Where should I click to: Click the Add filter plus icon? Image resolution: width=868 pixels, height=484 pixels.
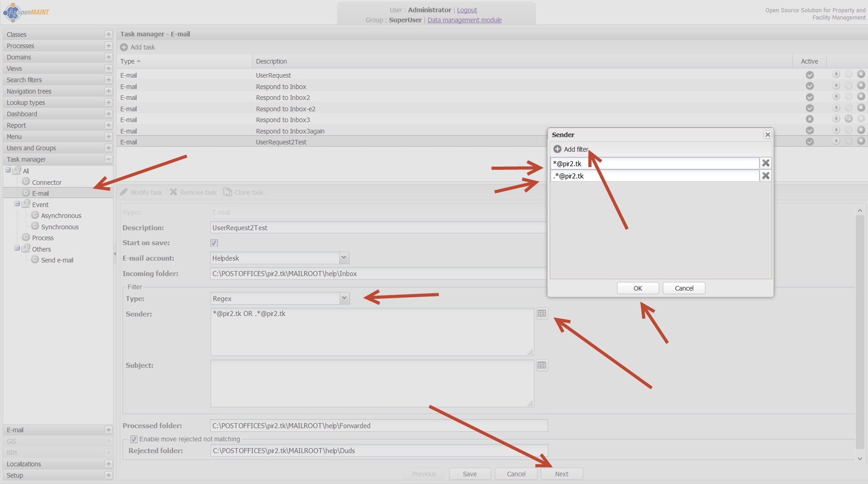tap(557, 149)
